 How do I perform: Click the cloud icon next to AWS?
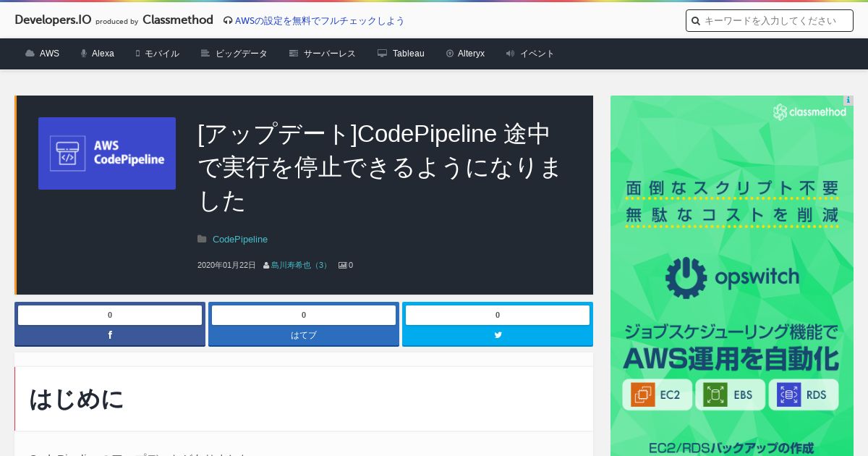[x=30, y=54]
